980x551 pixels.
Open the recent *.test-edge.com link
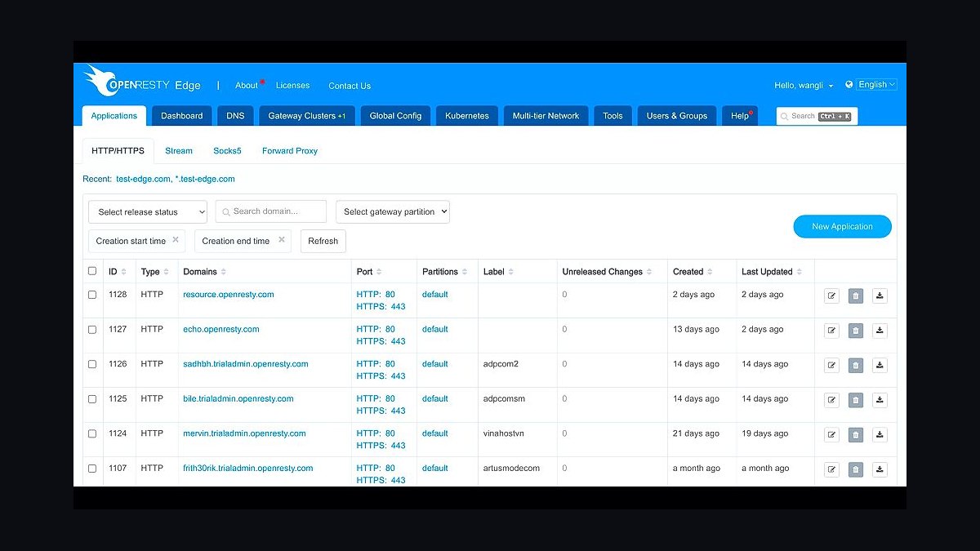pos(205,179)
